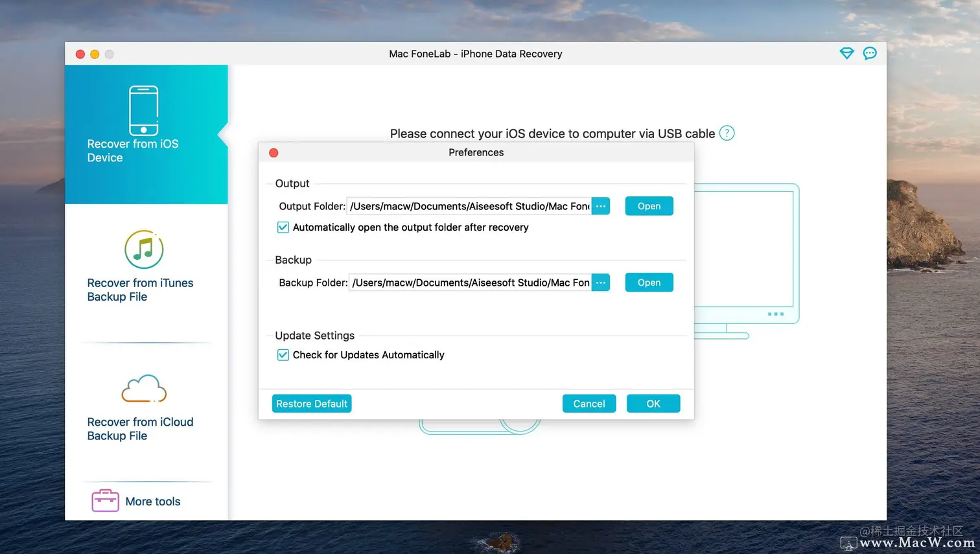The height and width of the screenshot is (554, 980).
Task: Select Recover from iCloud Backup File label
Action: [140, 429]
